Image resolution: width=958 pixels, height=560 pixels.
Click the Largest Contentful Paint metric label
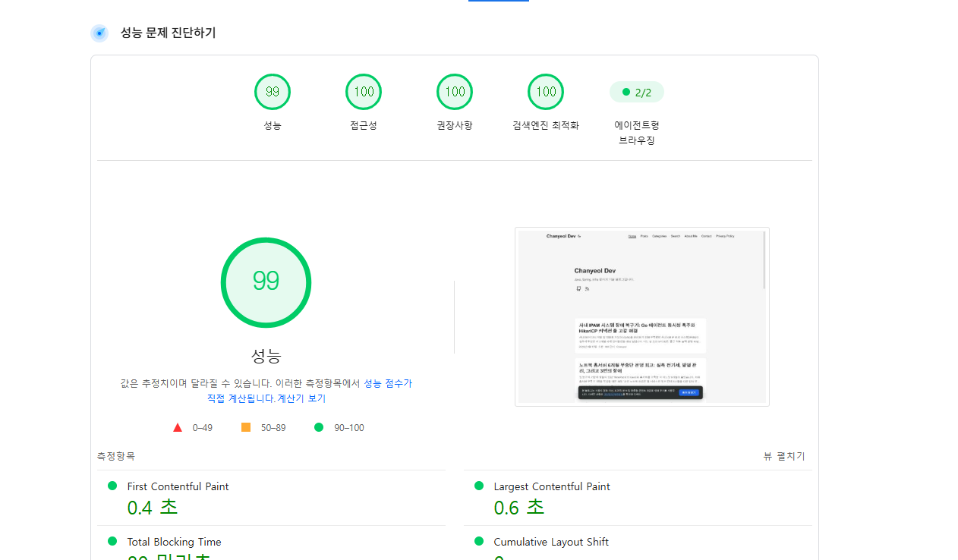click(552, 486)
